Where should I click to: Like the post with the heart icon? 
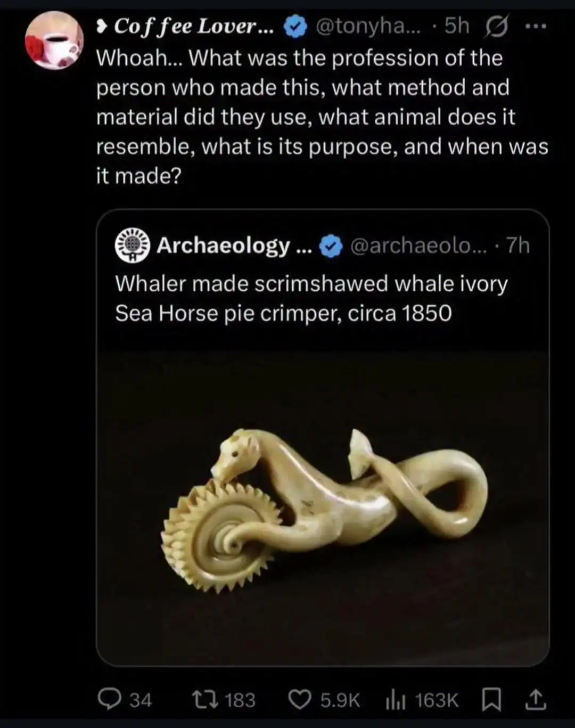(x=299, y=699)
